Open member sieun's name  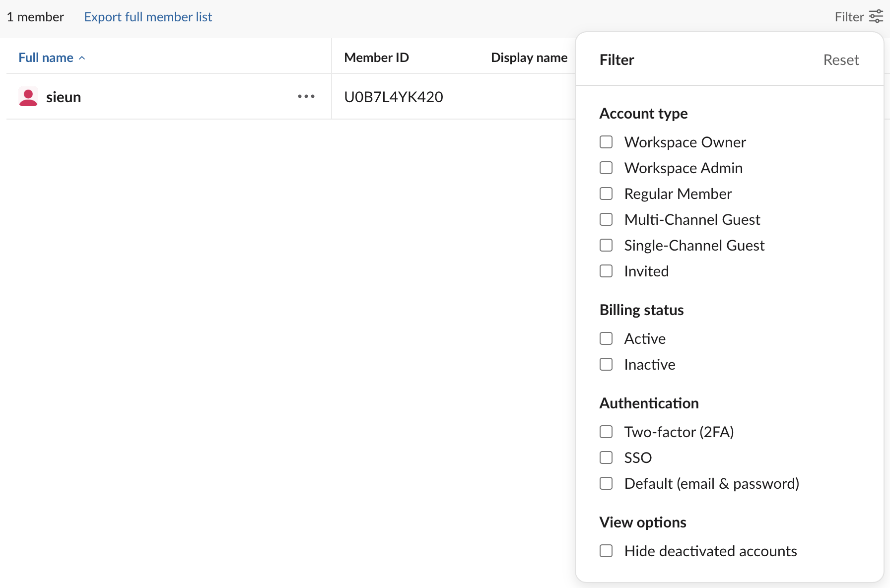coord(64,97)
